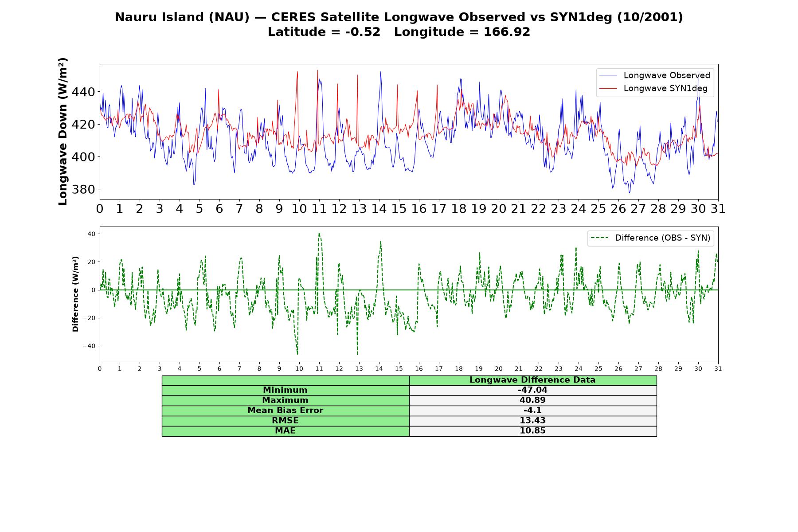Image resolution: width=798 pixels, height=532 pixels.
Task: Click day 15 tick on upper chart axis
Action: coord(399,208)
